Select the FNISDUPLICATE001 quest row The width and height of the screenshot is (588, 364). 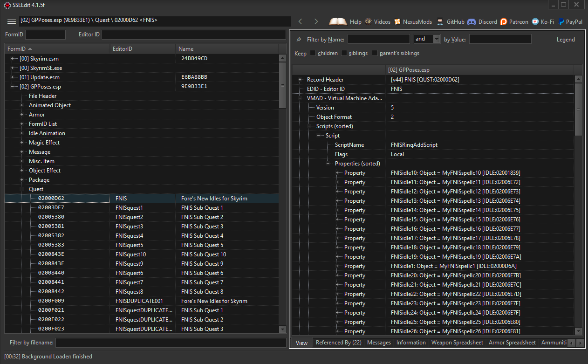pos(142,301)
